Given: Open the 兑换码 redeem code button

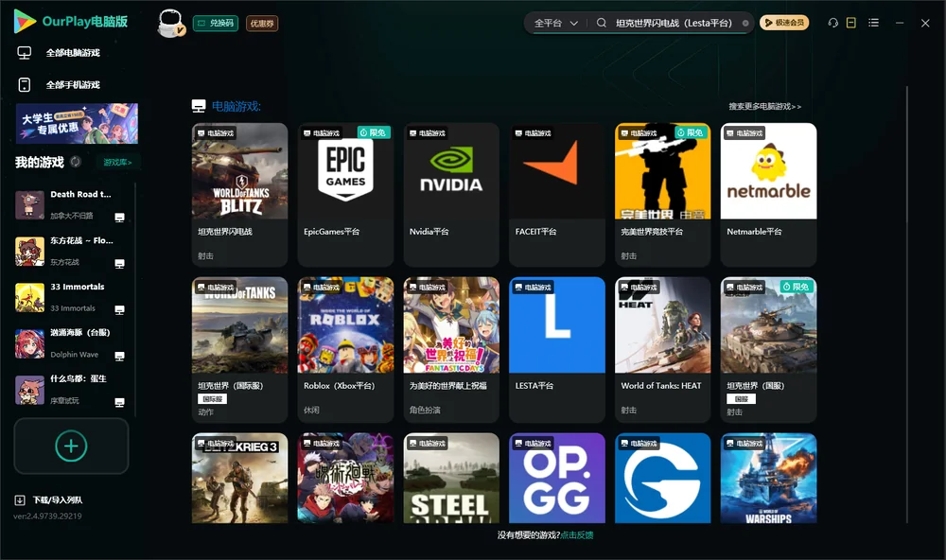Looking at the screenshot, I should 216,24.
